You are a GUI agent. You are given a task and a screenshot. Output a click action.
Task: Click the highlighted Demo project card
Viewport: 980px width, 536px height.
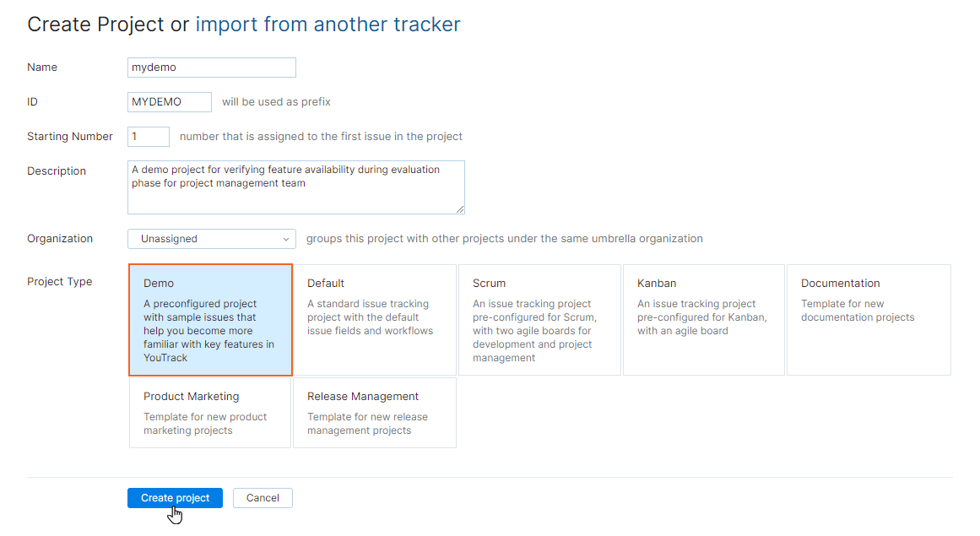click(210, 319)
